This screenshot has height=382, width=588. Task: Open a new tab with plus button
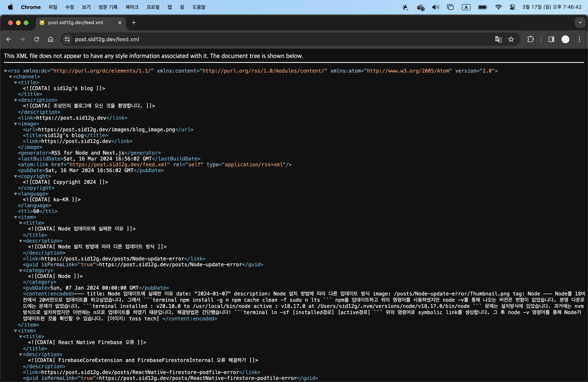coord(134,23)
